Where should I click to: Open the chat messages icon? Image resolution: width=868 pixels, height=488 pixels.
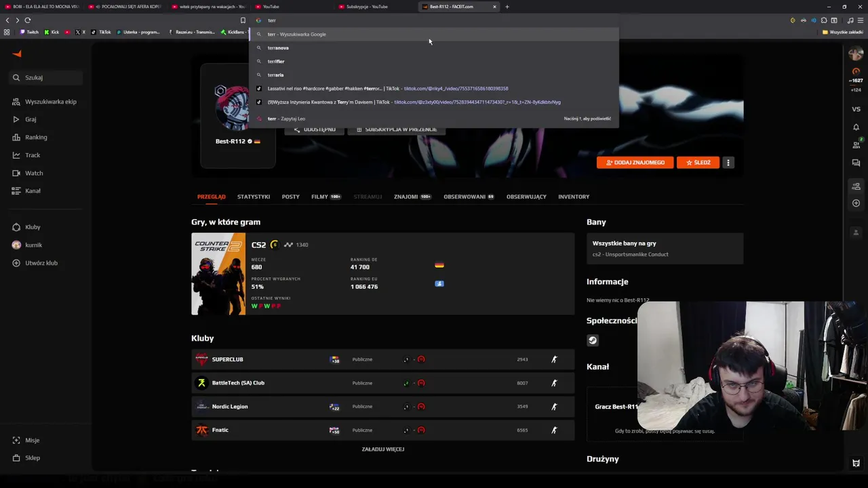pos(856,163)
